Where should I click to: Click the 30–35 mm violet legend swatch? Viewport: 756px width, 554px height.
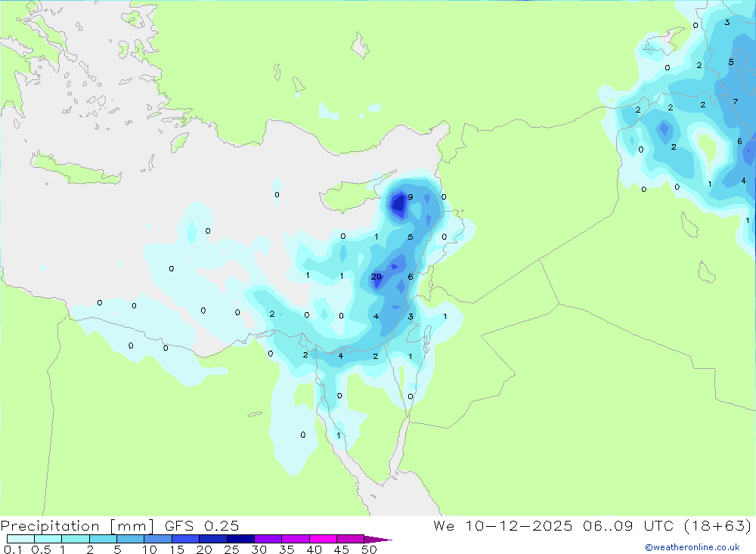point(268,539)
